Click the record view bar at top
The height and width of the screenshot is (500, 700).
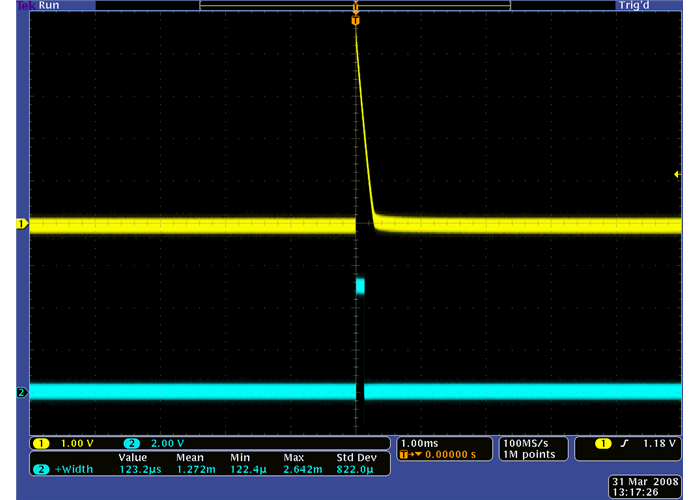point(355,6)
